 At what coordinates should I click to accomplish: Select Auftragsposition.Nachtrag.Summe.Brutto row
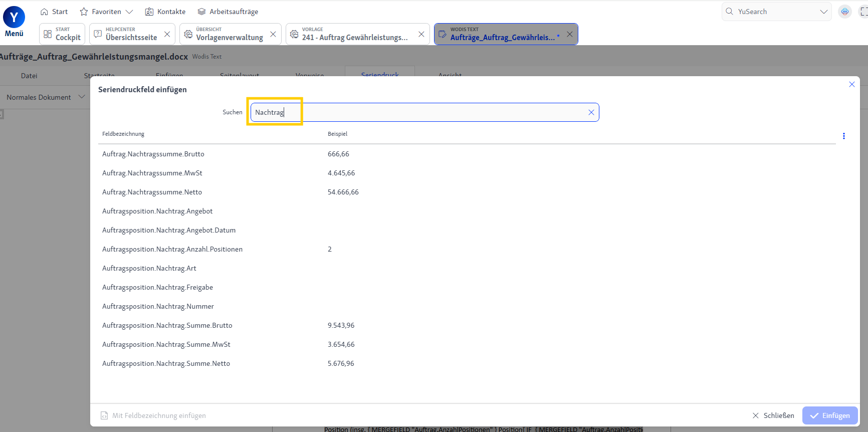(x=467, y=325)
